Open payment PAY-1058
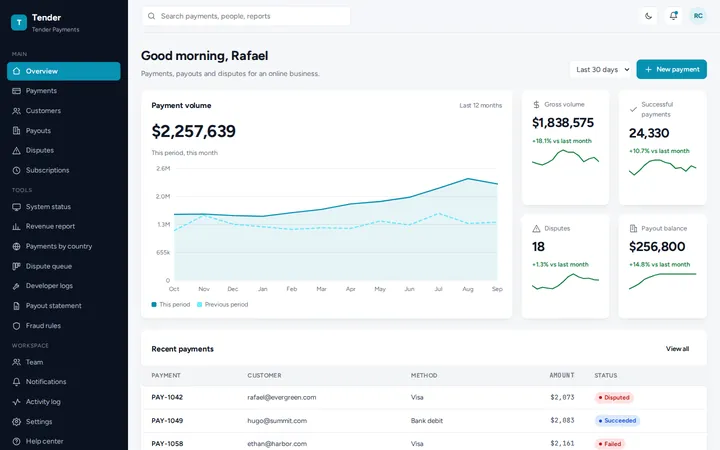 [167, 444]
